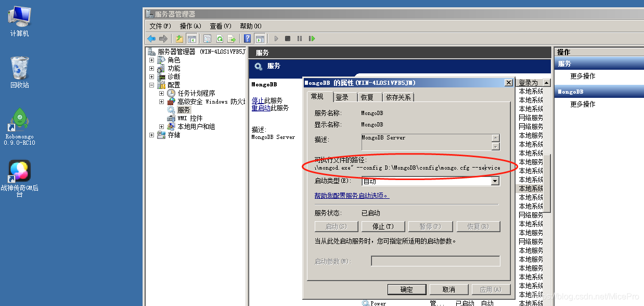Open the 回收站 recycle bin desktop icon

coord(19,72)
